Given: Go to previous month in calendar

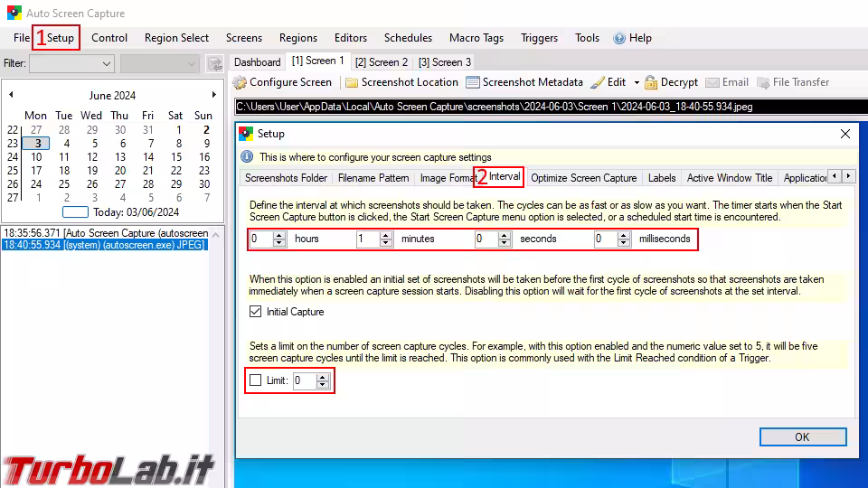Looking at the screenshot, I should (11, 95).
